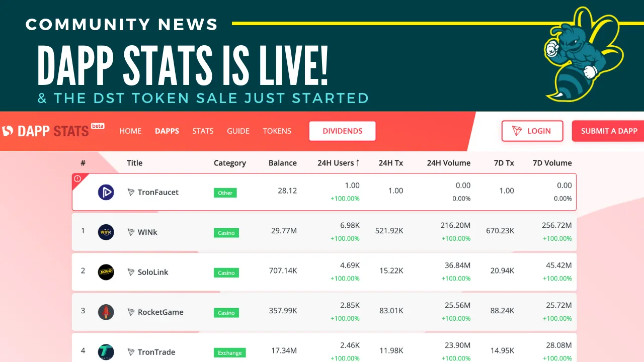This screenshot has height=362, width=644.
Task: Click the DAPP STATS IS LIVE! headline
Action: pos(183,66)
